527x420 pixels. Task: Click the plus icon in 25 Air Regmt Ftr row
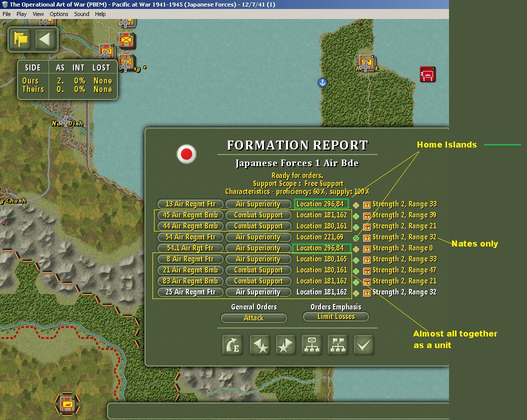click(356, 293)
